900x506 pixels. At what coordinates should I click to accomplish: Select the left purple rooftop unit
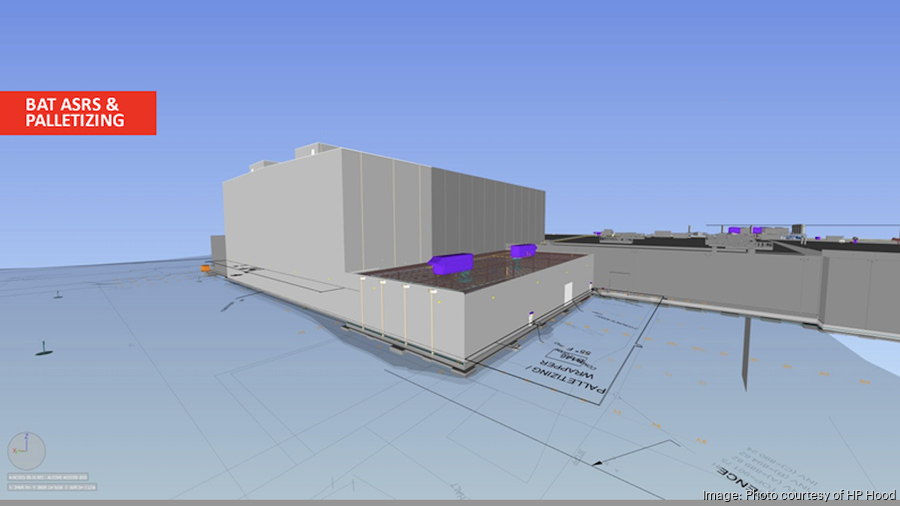[450, 262]
